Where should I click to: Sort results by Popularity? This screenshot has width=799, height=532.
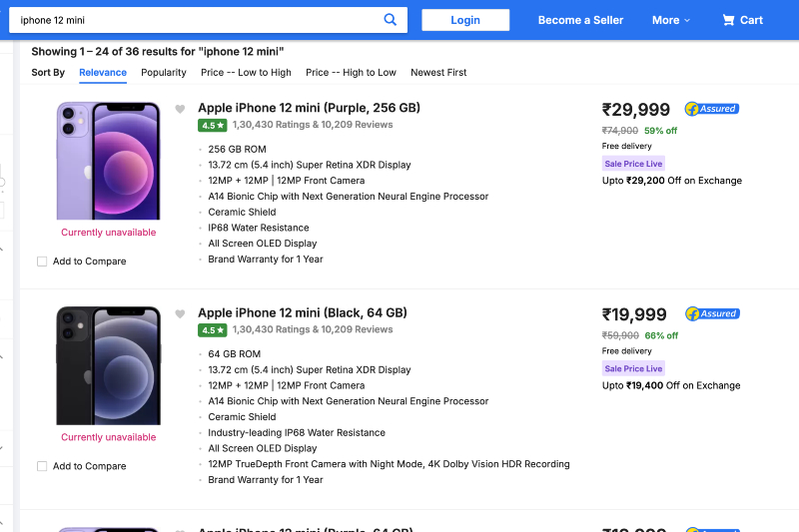(x=164, y=73)
